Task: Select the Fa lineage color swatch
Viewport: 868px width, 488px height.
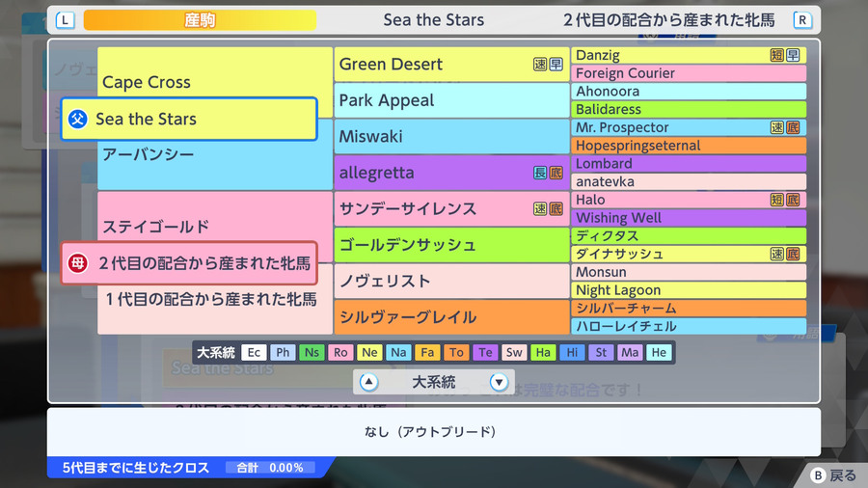Action: click(x=427, y=352)
